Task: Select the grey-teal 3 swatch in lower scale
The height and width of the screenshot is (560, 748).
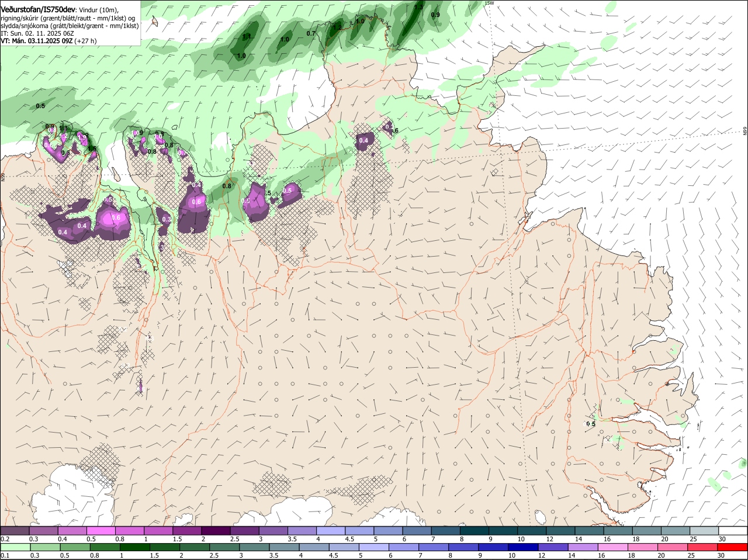Action: click(254, 547)
